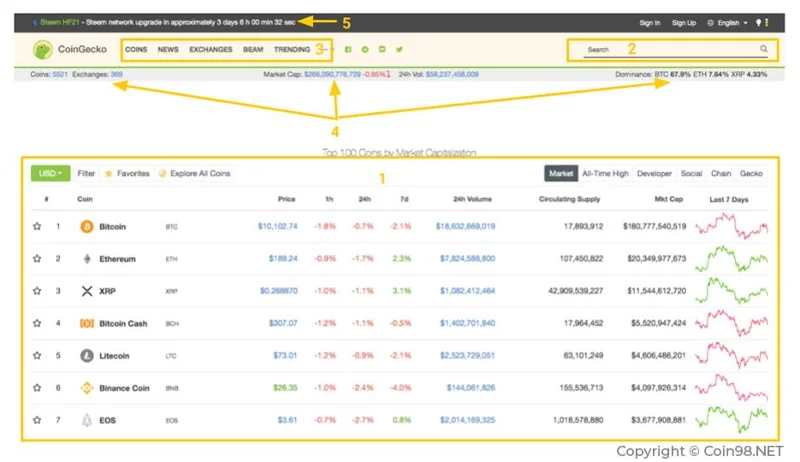This screenshot has width=800, height=462.
Task: Sort by Circulating Supply column header
Action: coord(569,199)
